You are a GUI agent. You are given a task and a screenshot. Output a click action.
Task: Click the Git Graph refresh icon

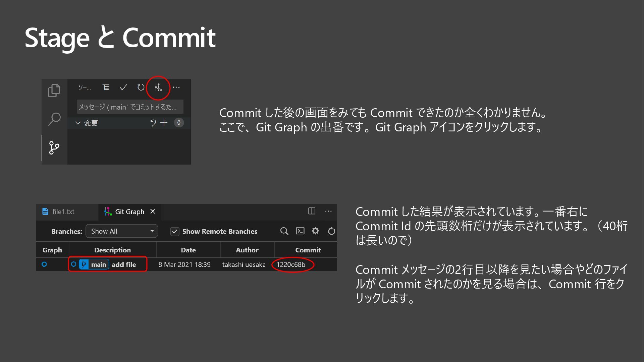[x=331, y=231]
